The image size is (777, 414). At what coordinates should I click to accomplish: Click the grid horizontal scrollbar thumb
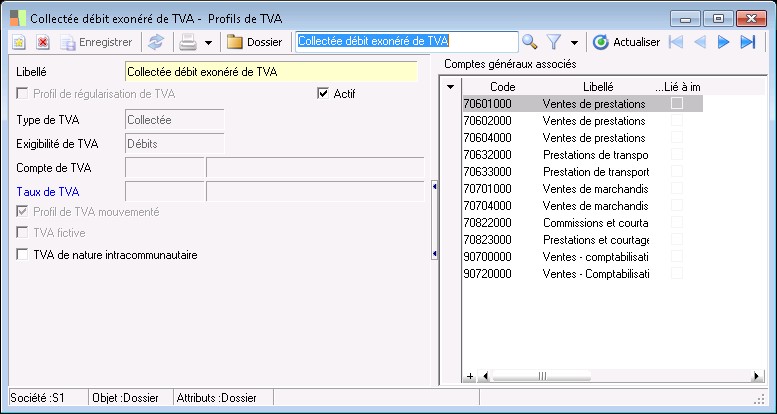(x=542, y=376)
